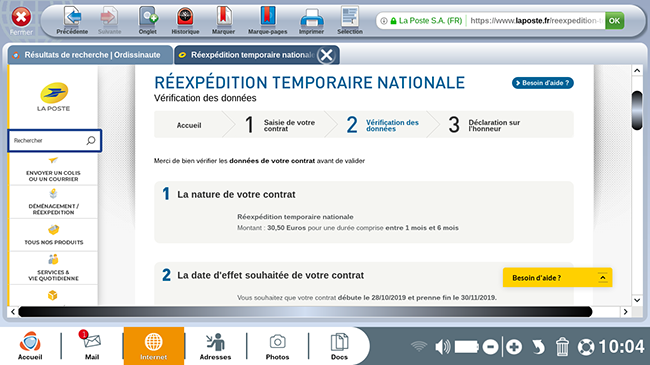The width and height of the screenshot is (650, 365).
Task: Go to step 1 Saisie de votre contrat
Action: click(x=280, y=125)
